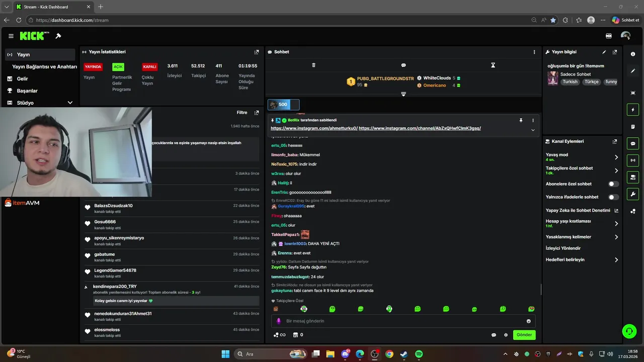Click the Gönder send button
Viewport: 644px width, 362px height.
click(524, 335)
